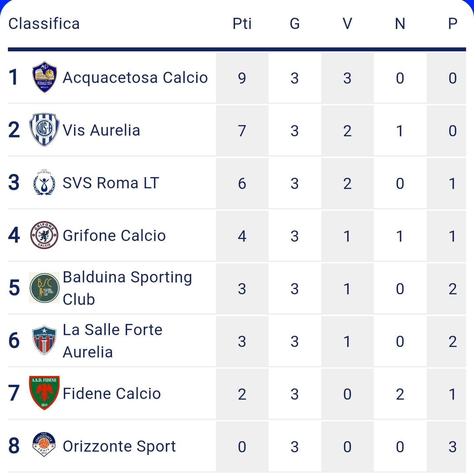Select Fidene Calcio team name

coord(112,394)
